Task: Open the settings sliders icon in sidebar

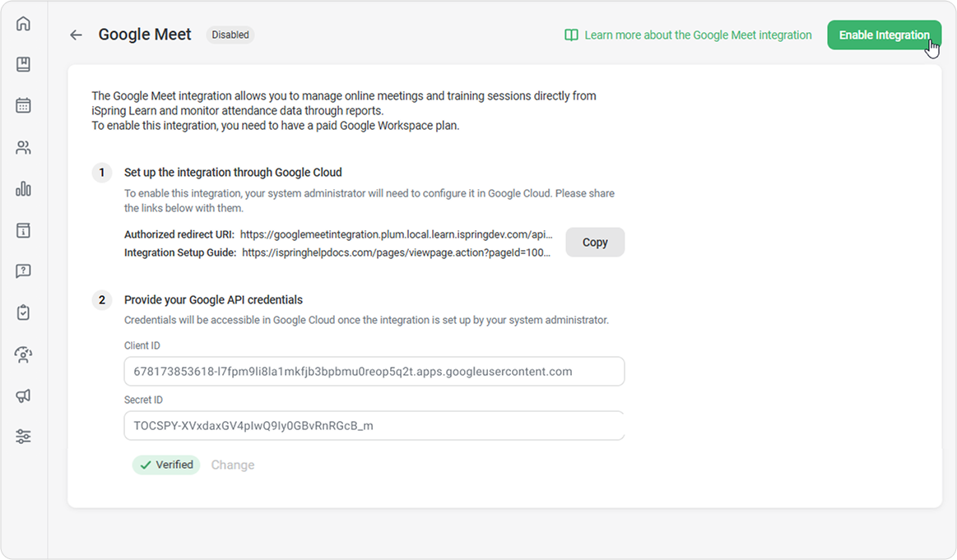Action: 23,437
